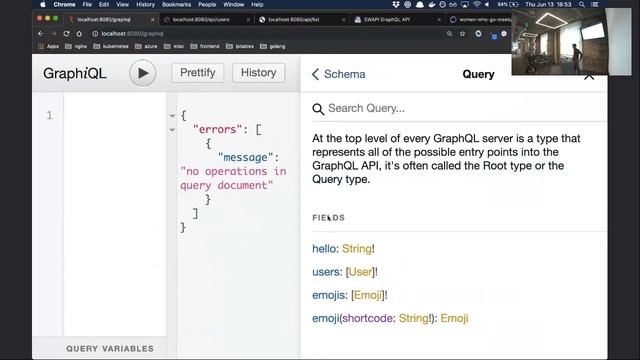The height and width of the screenshot is (360, 640).
Task: Open the Apple menu
Action: [x=43, y=4]
